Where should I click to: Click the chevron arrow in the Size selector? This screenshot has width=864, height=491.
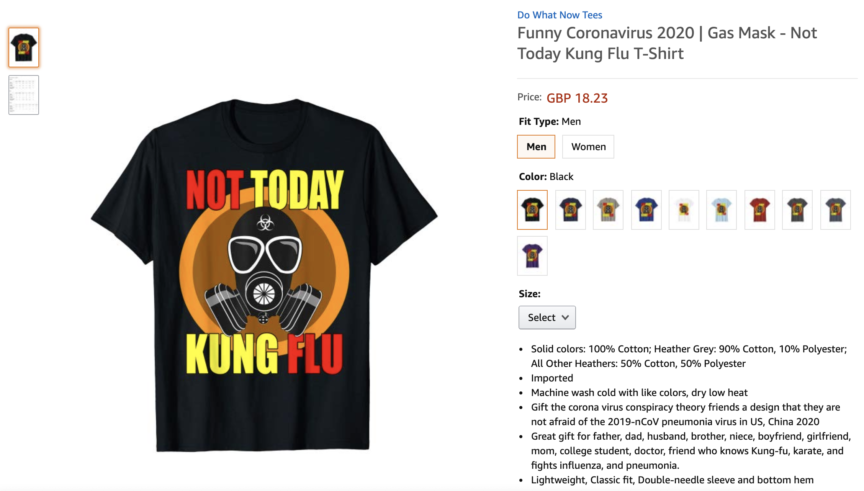(x=565, y=317)
